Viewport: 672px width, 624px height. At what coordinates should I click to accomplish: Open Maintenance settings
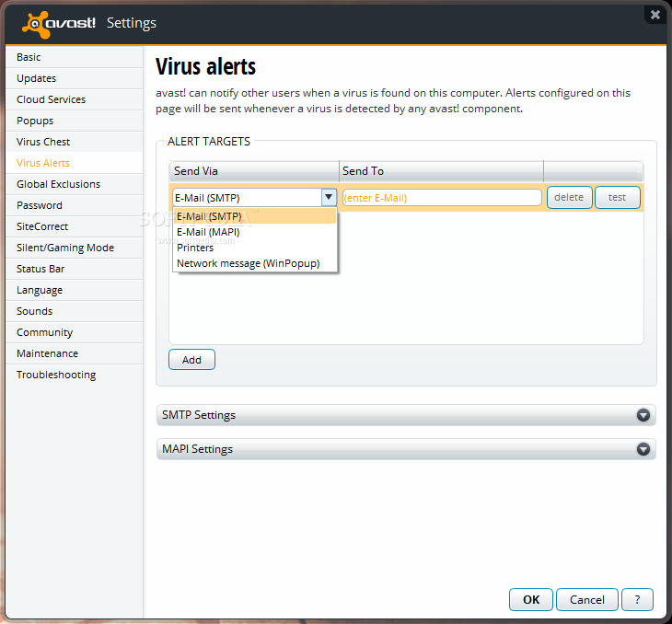75,353
